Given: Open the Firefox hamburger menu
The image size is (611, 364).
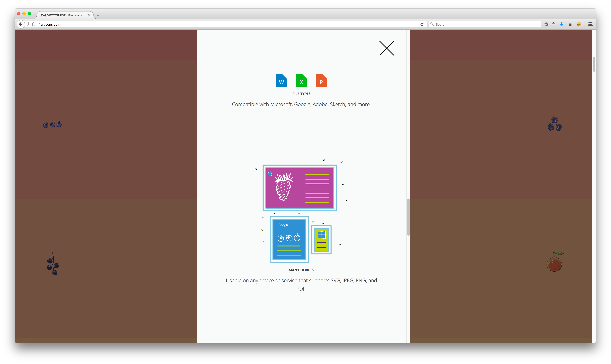Looking at the screenshot, I should point(590,24).
